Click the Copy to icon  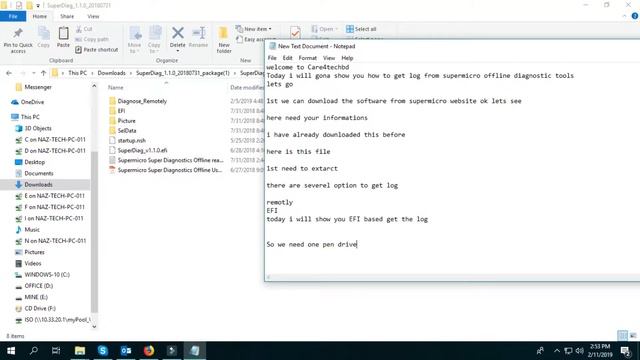pyautogui.click(x=154, y=33)
